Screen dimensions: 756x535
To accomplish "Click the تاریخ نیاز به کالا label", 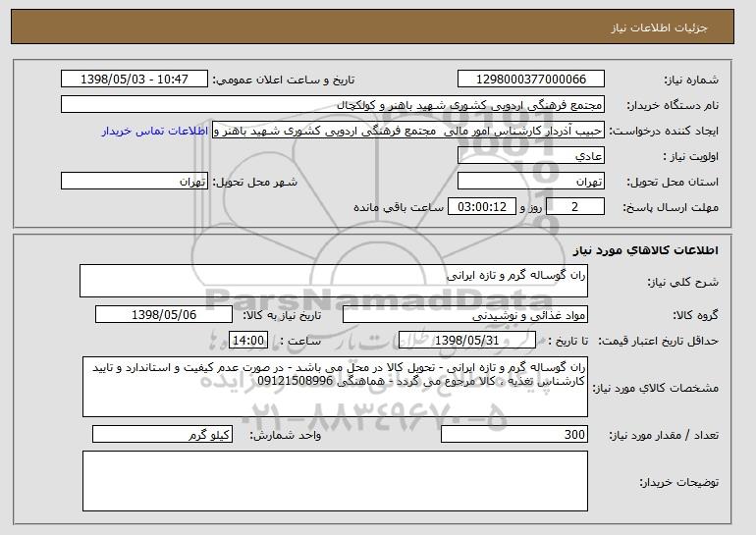I will click(x=282, y=315).
